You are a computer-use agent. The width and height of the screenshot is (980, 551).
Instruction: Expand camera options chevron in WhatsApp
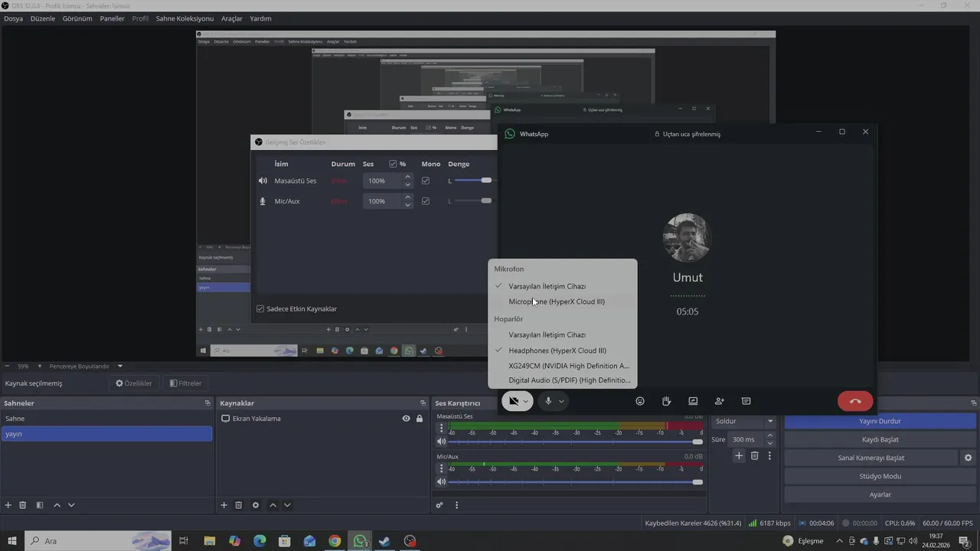526,401
